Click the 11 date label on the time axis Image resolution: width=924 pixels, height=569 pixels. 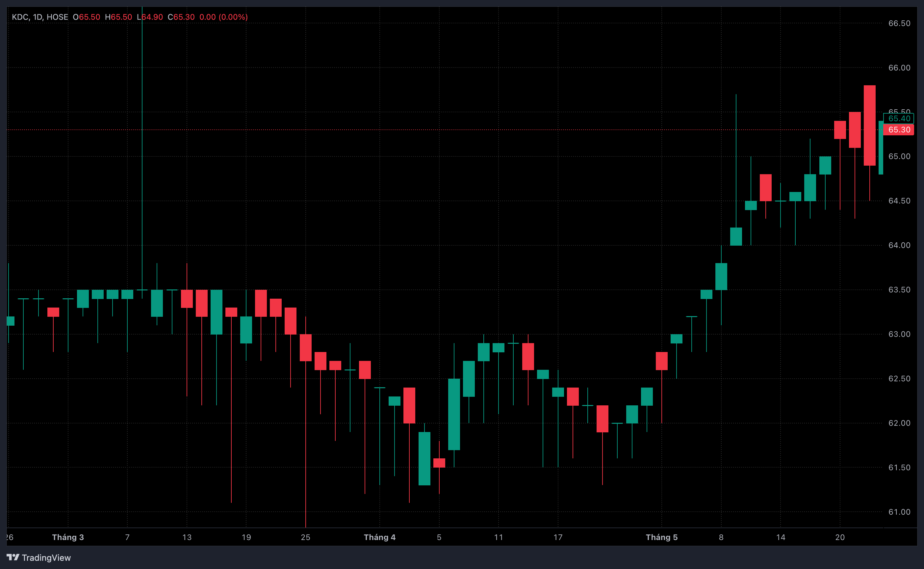pyautogui.click(x=499, y=537)
